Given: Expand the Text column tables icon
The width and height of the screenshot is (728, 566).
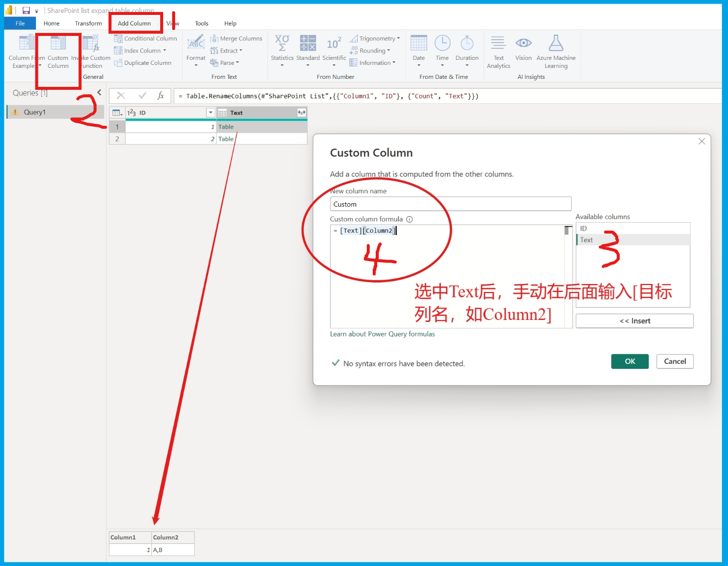Looking at the screenshot, I should pyautogui.click(x=301, y=113).
